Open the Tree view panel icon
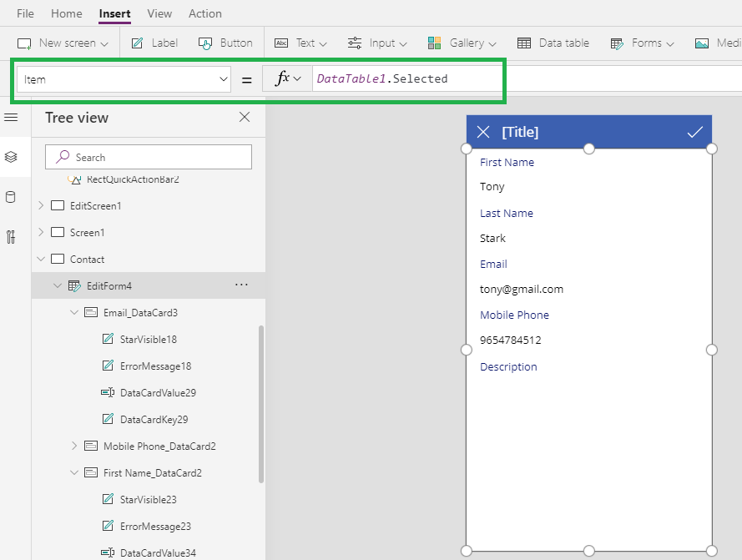The image size is (742, 560). pyautogui.click(x=11, y=157)
